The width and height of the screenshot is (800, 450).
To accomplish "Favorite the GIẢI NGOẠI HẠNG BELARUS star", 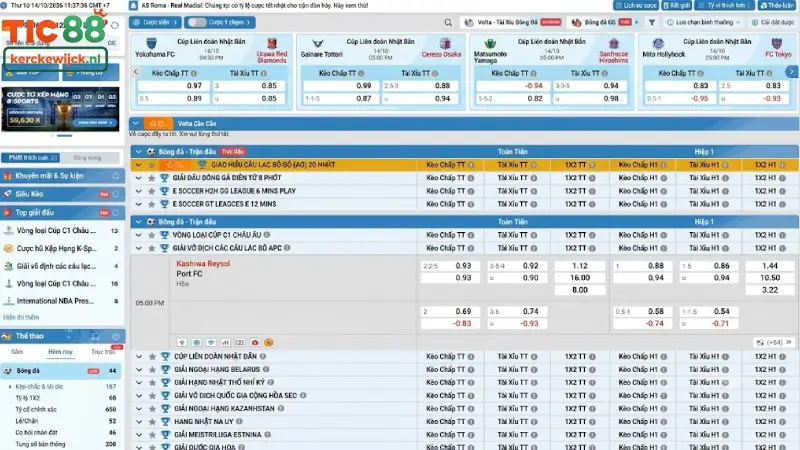I will [152, 370].
